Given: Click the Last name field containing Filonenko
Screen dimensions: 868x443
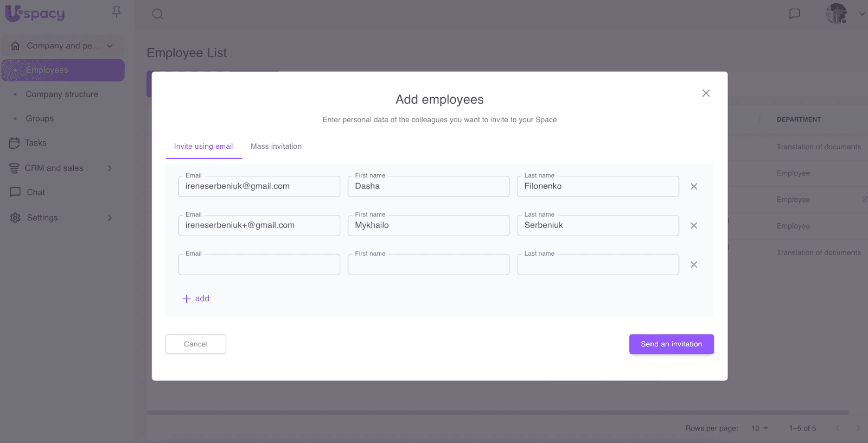Looking at the screenshot, I should pyautogui.click(x=598, y=186).
